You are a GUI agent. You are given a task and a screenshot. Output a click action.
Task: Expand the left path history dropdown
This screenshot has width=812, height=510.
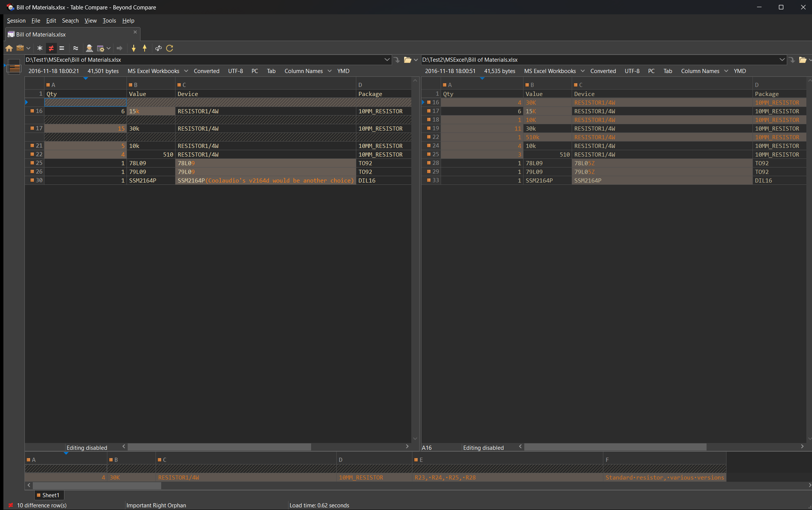tap(387, 60)
